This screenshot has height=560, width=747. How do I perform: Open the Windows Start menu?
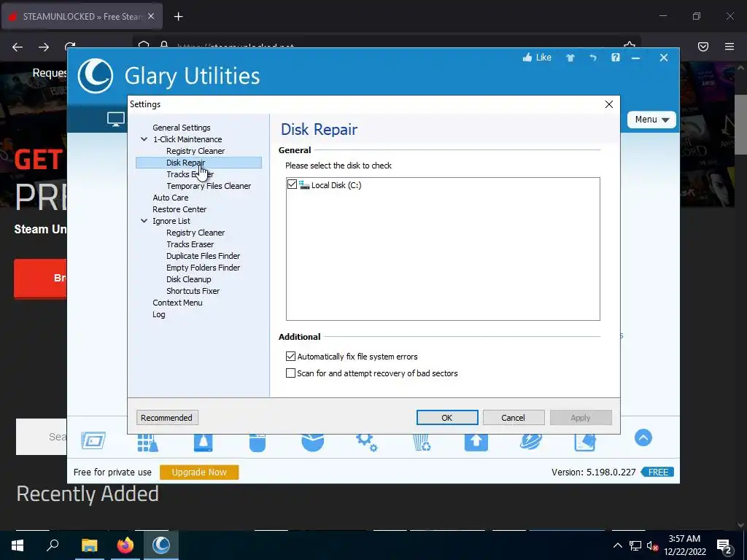click(18, 545)
